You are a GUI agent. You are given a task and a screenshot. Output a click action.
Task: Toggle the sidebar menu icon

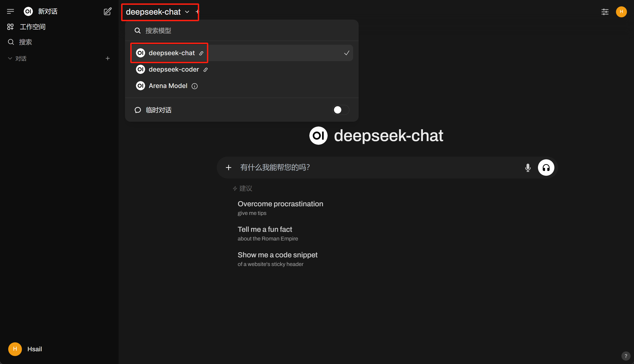(x=10, y=11)
